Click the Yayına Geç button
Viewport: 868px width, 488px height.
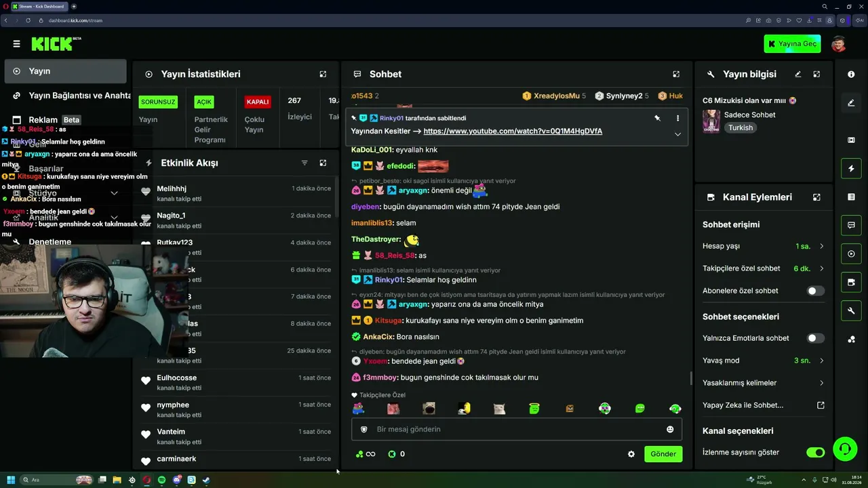click(792, 44)
